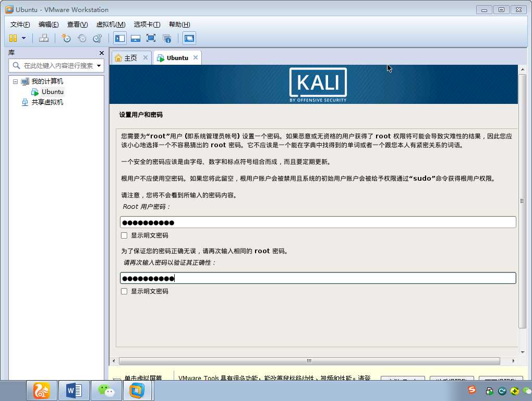Click the safely remove hardware tray icon
The height and width of the screenshot is (401, 532).
tap(489, 391)
